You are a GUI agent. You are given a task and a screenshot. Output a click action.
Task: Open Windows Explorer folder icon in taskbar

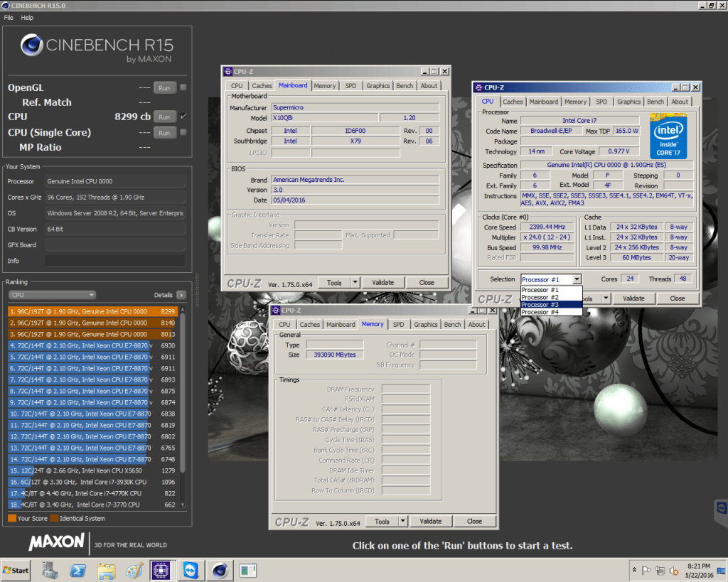106,570
